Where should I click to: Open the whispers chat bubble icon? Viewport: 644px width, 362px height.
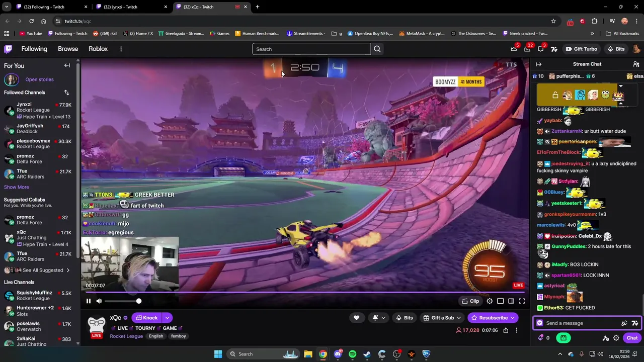click(x=541, y=49)
